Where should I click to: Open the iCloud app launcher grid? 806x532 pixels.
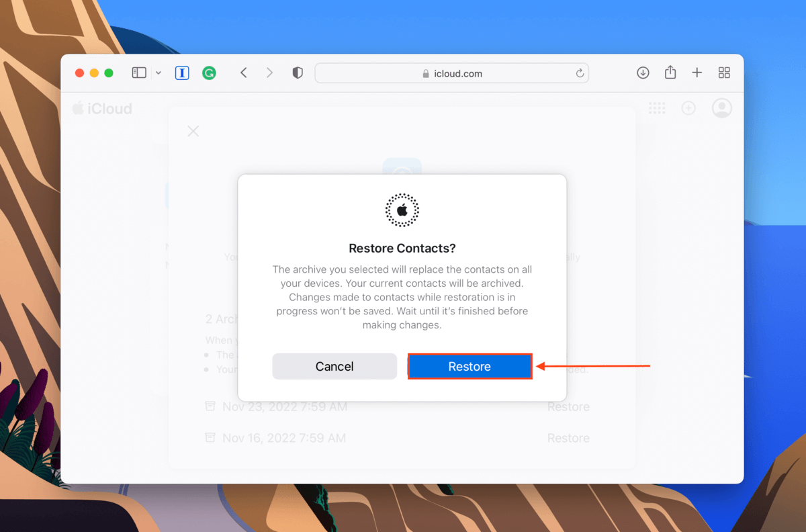(x=657, y=108)
